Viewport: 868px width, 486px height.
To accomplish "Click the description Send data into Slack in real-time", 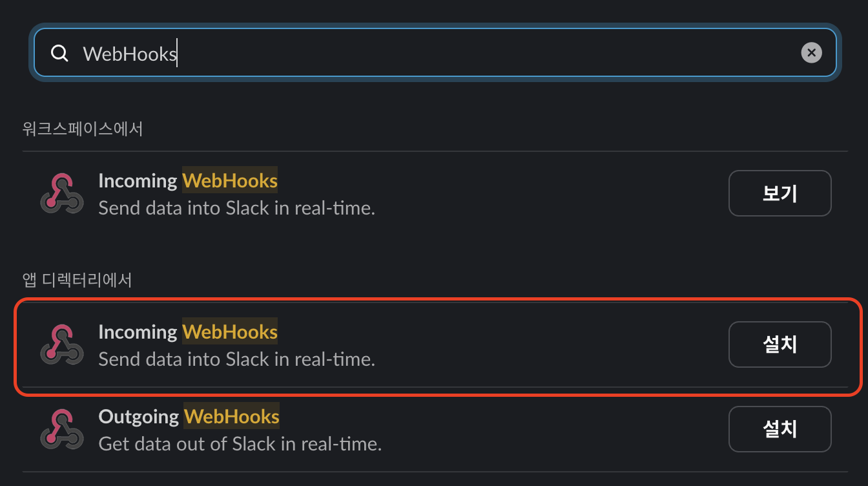I will pyautogui.click(x=236, y=207).
